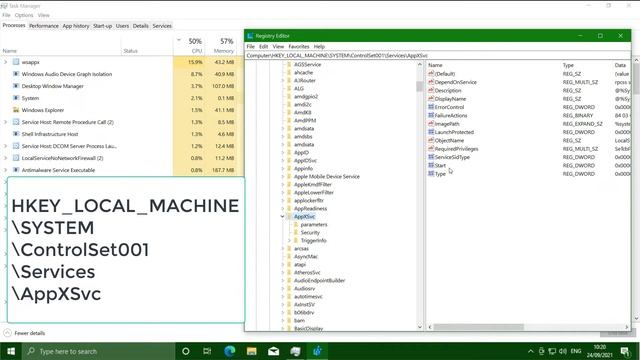Click the ErrorControl DWORD value icon
Viewport: 640px width, 360px height.
click(431, 107)
